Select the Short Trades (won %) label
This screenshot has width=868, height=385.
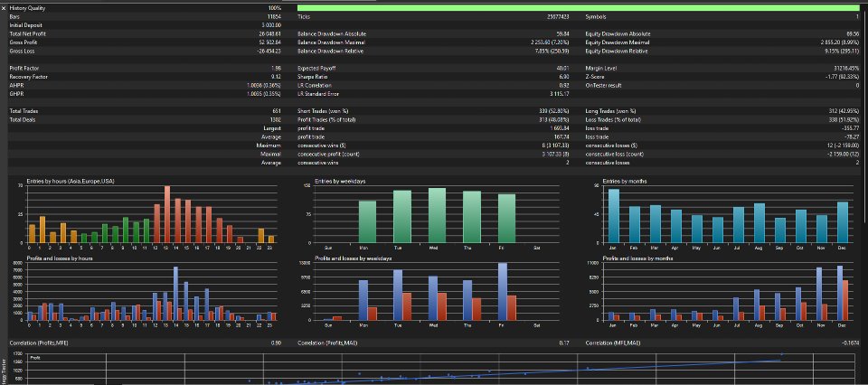(x=324, y=111)
